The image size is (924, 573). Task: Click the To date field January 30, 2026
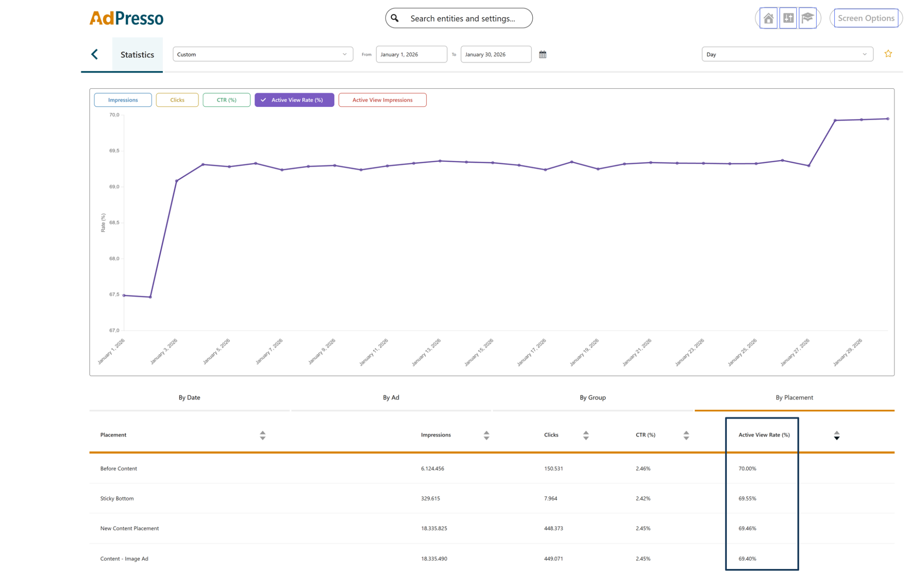[496, 54]
